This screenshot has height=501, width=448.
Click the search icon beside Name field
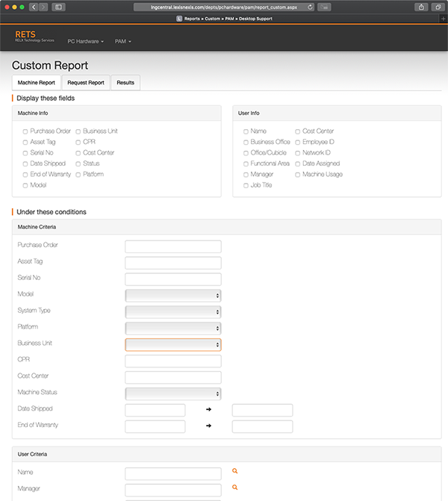click(235, 471)
